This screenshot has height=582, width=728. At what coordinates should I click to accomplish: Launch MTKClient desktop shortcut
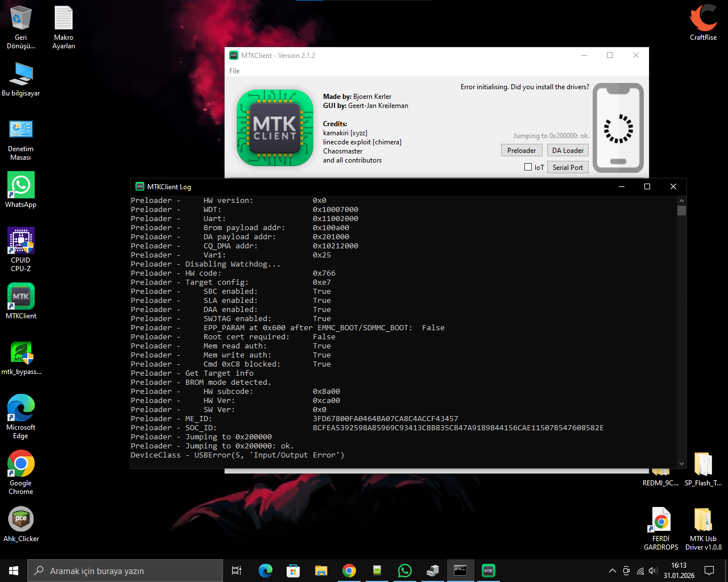pos(21,301)
